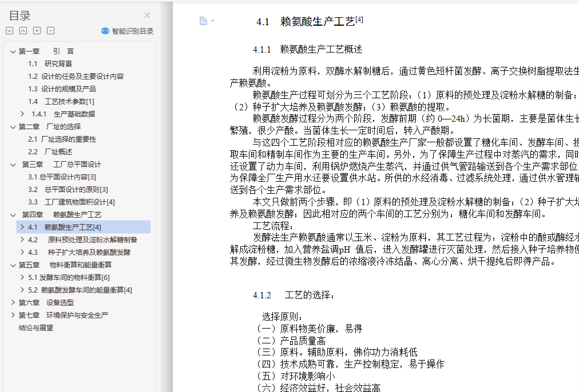579x392 pixels.
Task: Click the line （一）原料物美价廉，易得
Action: click(x=309, y=329)
